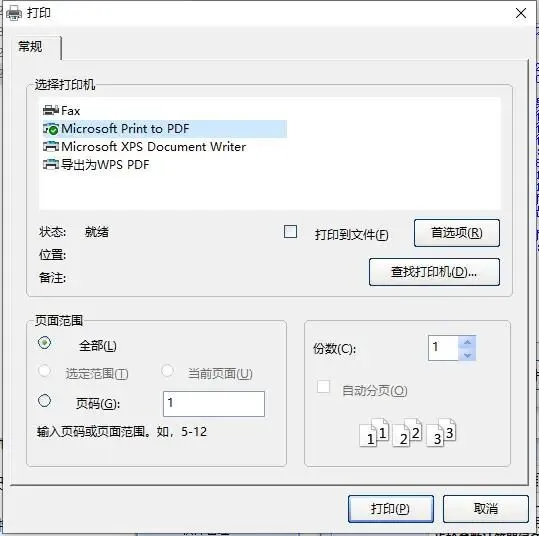Click the 打印 button to print
Viewport: 539px width, 536px height.
[390, 509]
